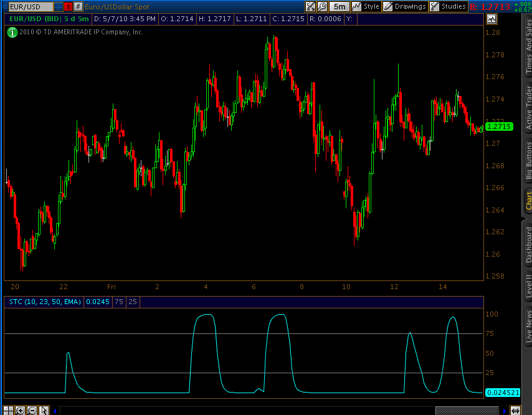The image size is (532, 415).
Task: Switch to the Dashboard side tab
Action: click(528, 245)
